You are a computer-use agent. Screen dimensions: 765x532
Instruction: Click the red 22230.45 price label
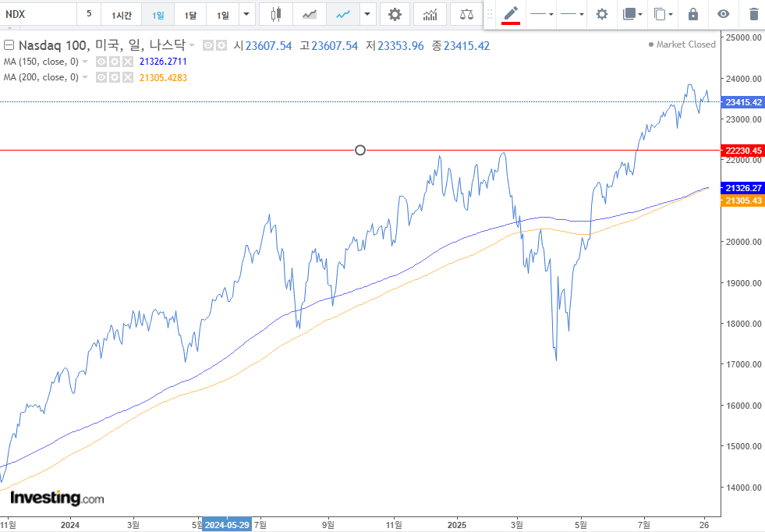click(742, 151)
